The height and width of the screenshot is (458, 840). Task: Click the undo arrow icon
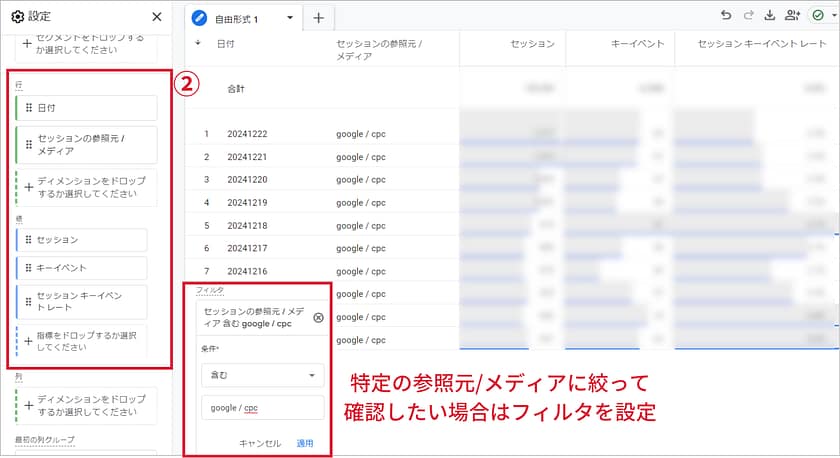[x=726, y=16]
